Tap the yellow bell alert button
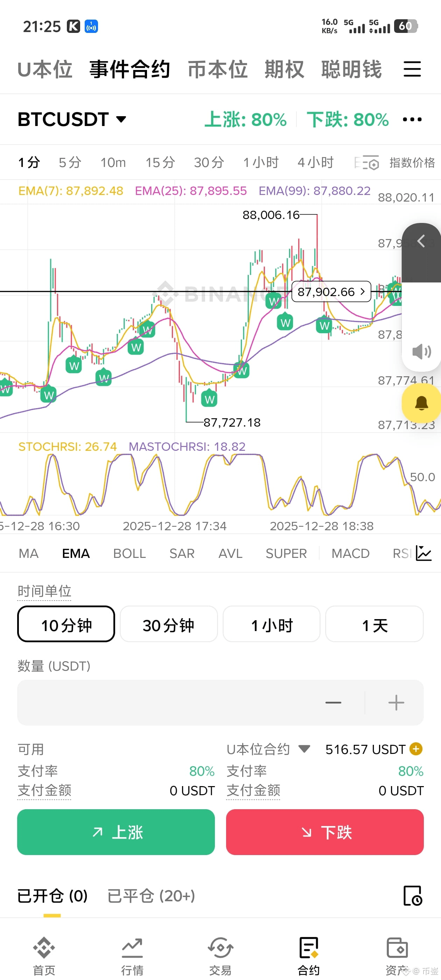Screen dimensions: 441x980 422,403
